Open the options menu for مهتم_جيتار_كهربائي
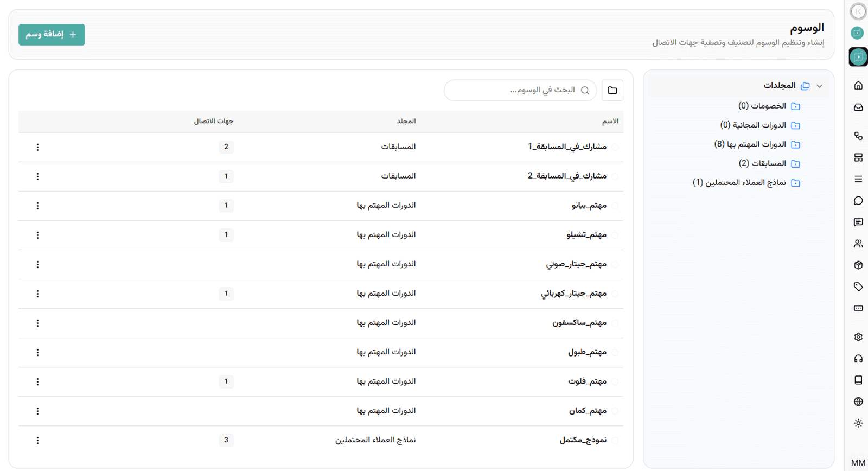 37,294
